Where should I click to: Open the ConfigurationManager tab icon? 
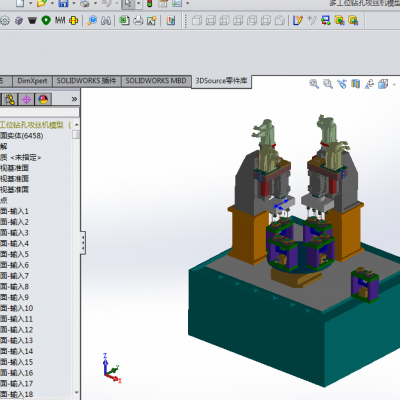point(10,99)
